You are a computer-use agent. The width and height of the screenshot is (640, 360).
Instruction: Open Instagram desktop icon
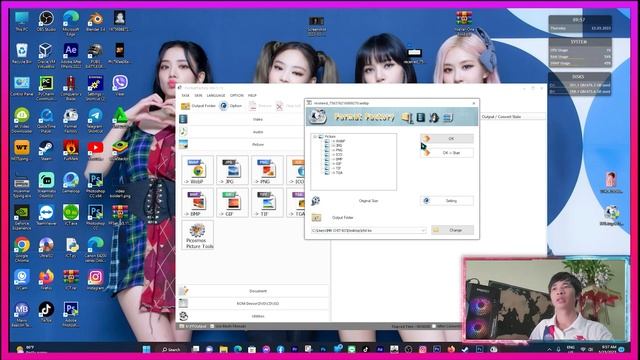[96, 280]
